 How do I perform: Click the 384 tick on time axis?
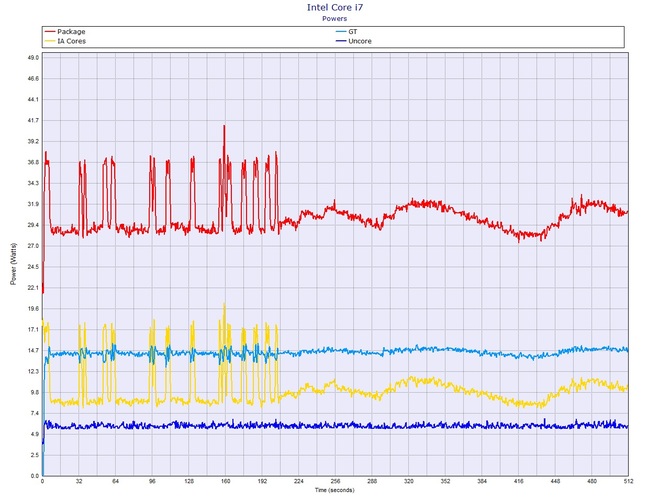(x=482, y=481)
